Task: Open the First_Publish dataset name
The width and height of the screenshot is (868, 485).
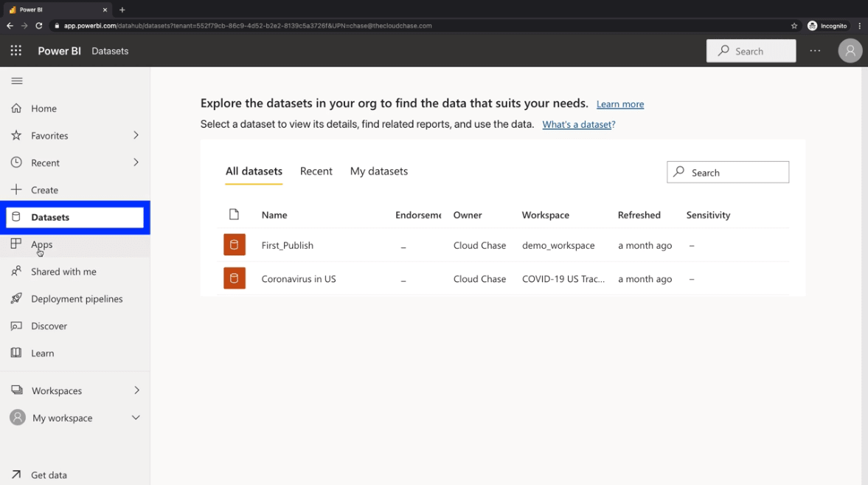Action: 288,245
